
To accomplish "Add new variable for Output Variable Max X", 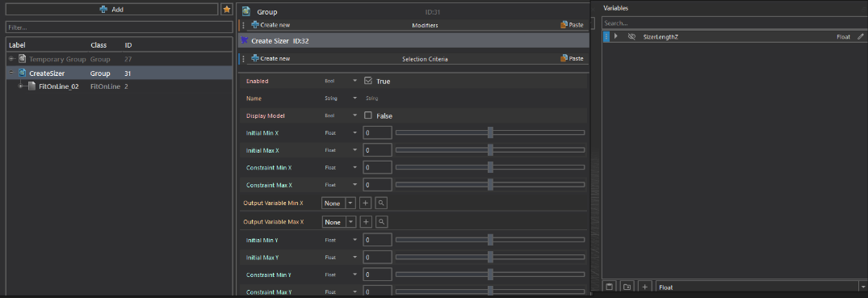I will [365, 221].
